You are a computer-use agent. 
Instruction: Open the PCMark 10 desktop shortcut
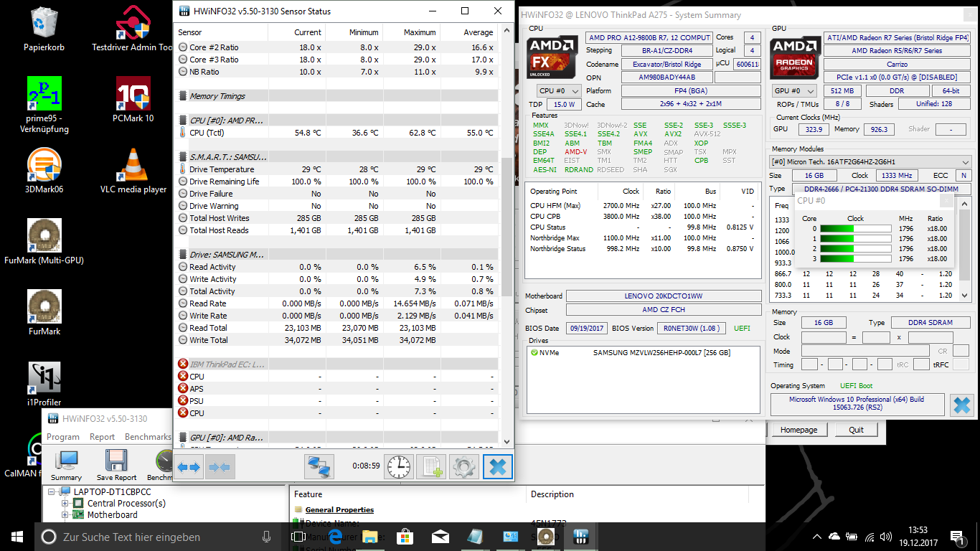point(133,99)
